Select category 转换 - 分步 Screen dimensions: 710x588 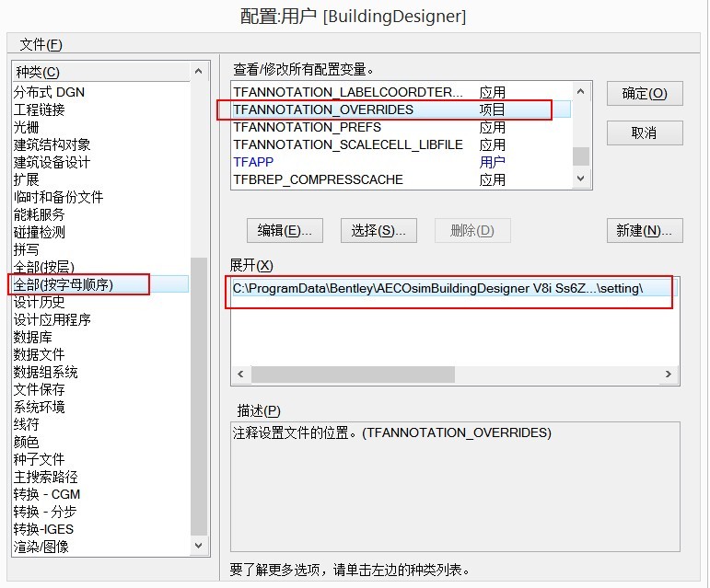(100, 512)
